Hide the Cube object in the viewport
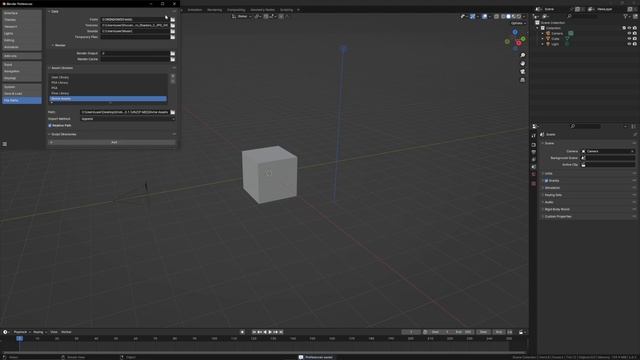Image resolution: width=640 pixels, height=360 pixels. [x=629, y=39]
